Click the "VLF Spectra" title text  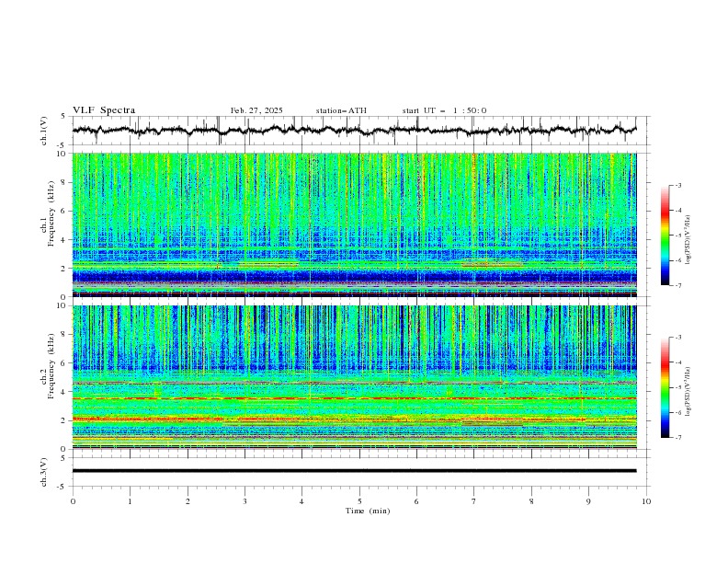(104, 110)
